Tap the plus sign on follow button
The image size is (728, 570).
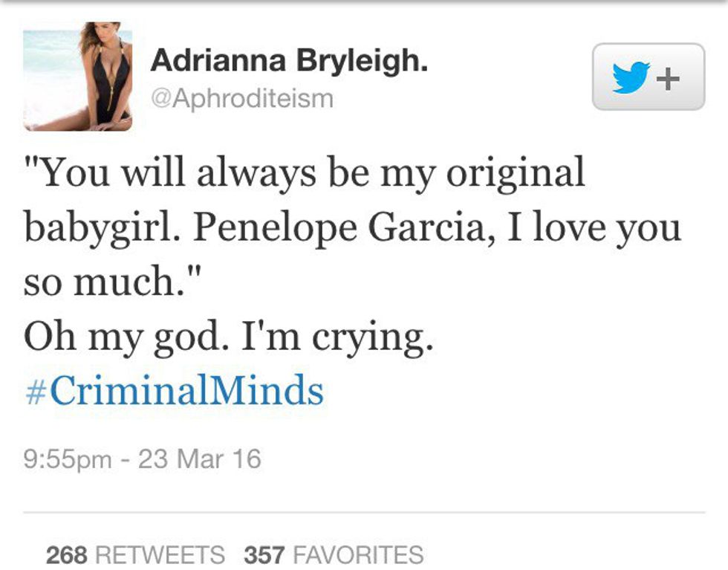pyautogui.click(x=669, y=77)
